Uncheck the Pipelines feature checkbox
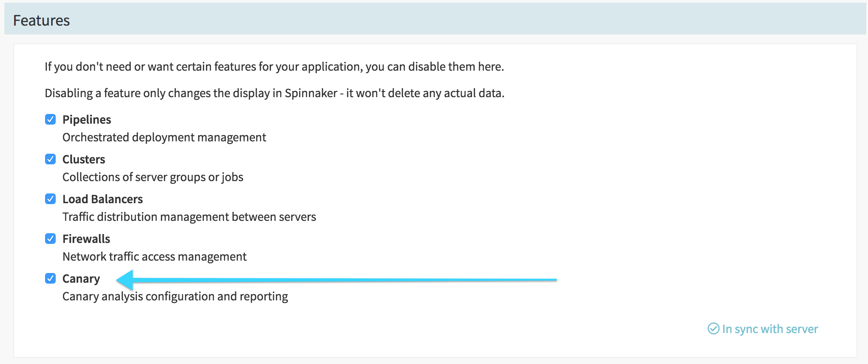The width and height of the screenshot is (868, 364). pyautogui.click(x=50, y=120)
